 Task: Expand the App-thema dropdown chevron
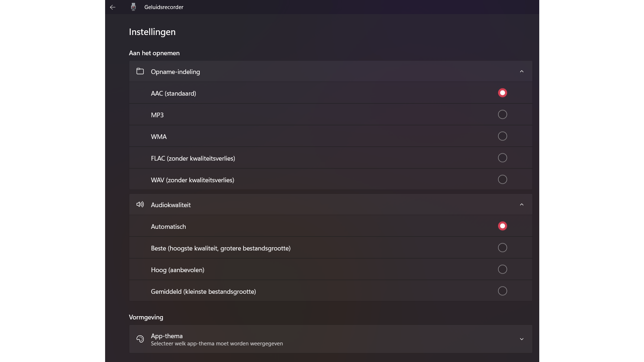[x=522, y=339]
